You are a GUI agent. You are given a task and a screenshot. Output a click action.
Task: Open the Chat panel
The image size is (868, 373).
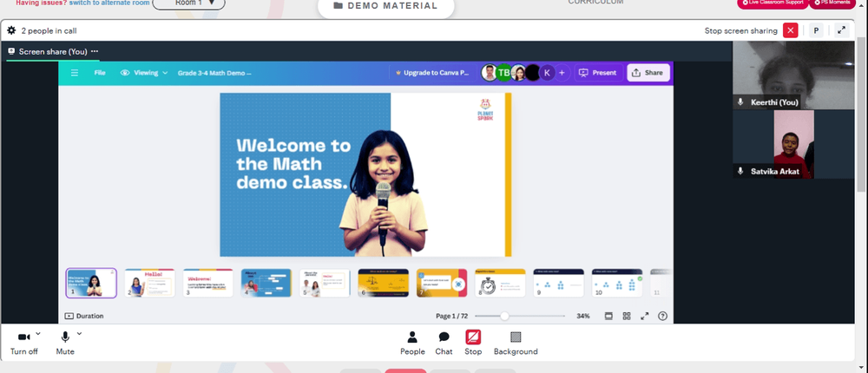click(444, 344)
